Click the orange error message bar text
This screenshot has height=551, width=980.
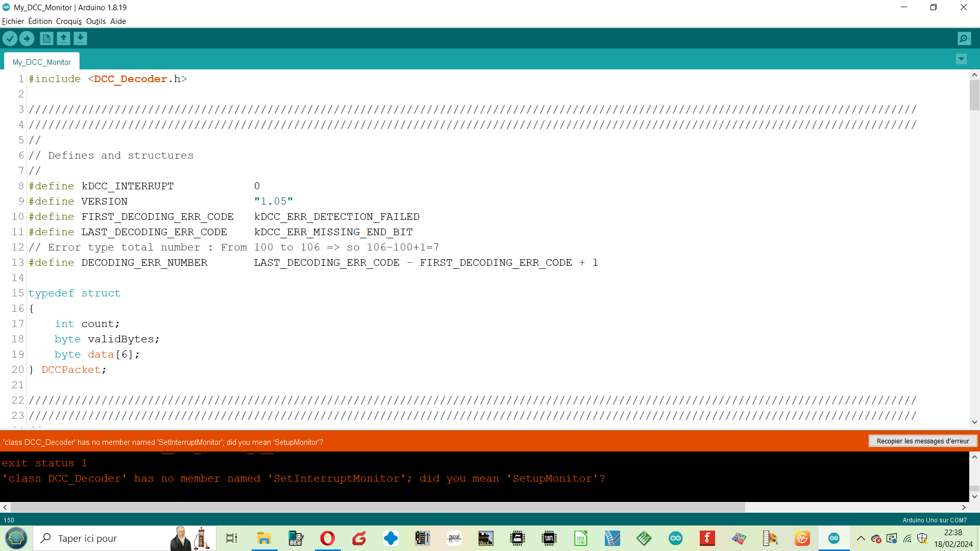tap(163, 442)
